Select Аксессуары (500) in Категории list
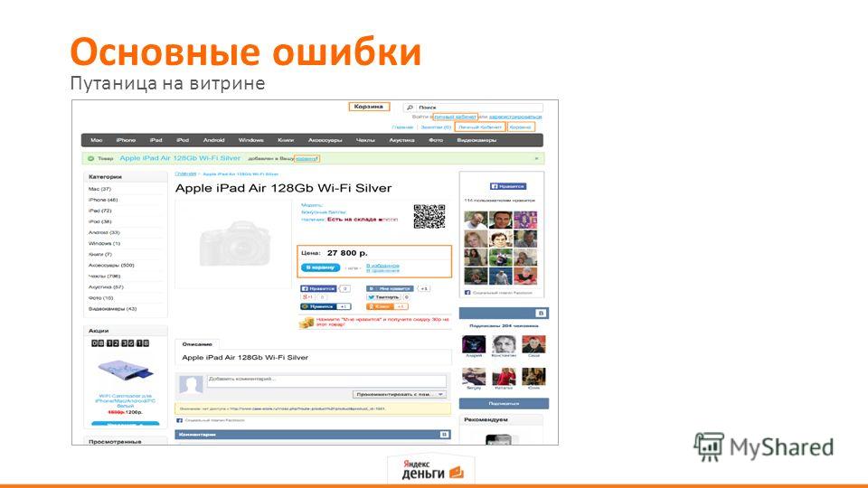The height and width of the screenshot is (488, 868). (111, 266)
